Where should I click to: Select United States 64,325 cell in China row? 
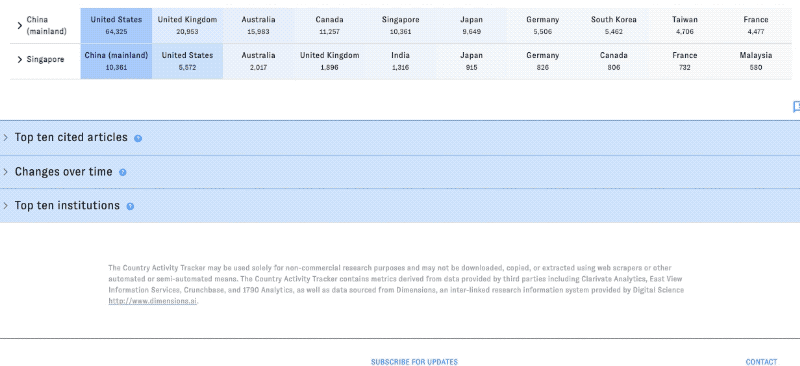pyautogui.click(x=116, y=26)
